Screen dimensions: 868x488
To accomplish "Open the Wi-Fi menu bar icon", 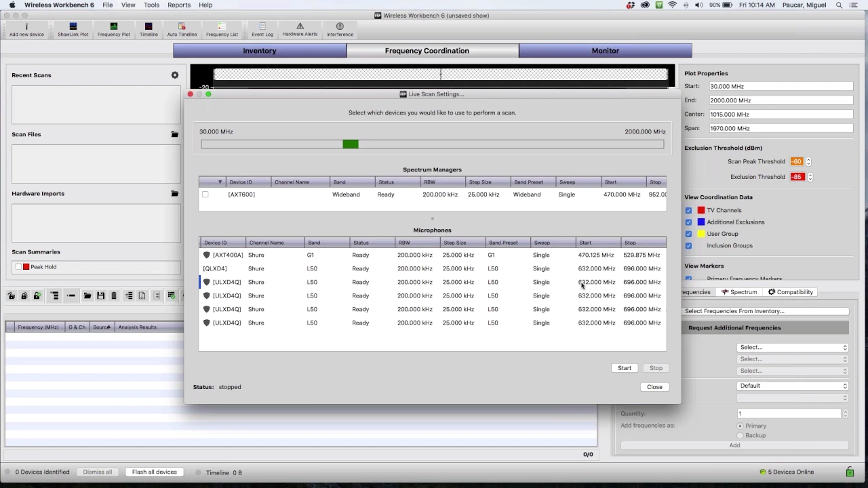I will point(672,5).
